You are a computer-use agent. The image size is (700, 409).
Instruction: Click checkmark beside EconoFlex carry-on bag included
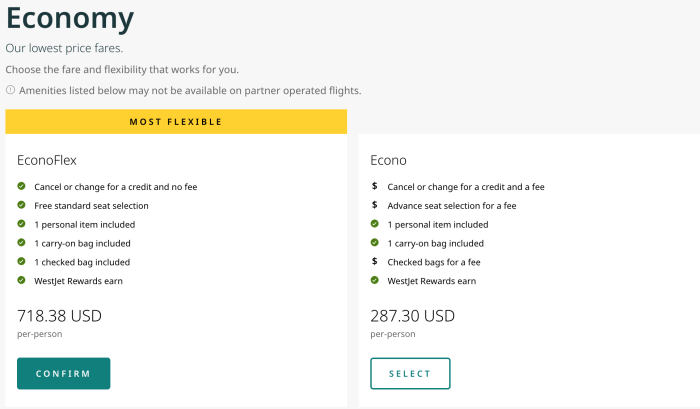(x=22, y=243)
